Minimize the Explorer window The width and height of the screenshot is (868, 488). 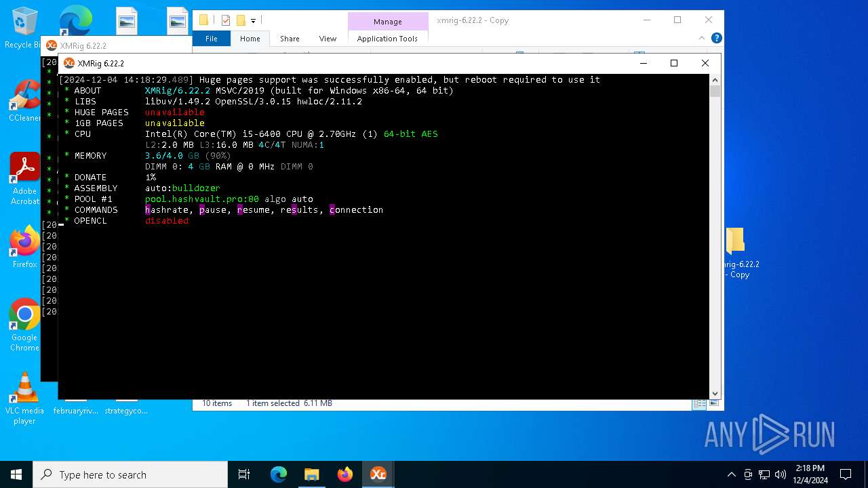point(646,20)
